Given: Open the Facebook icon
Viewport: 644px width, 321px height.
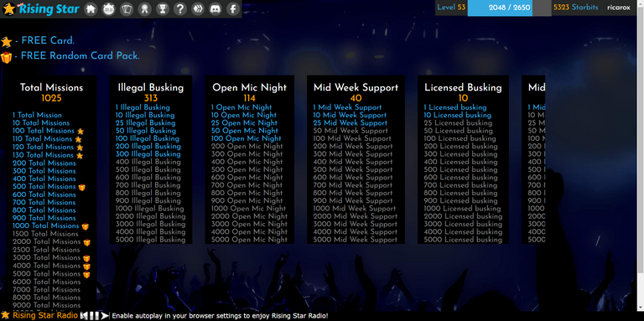Looking at the screenshot, I should [233, 8].
